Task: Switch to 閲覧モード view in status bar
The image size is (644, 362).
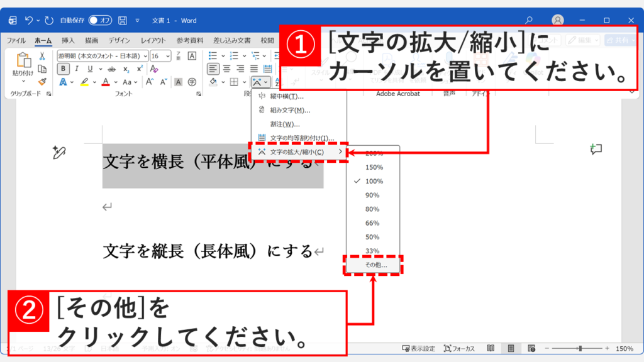Action: coord(491,348)
